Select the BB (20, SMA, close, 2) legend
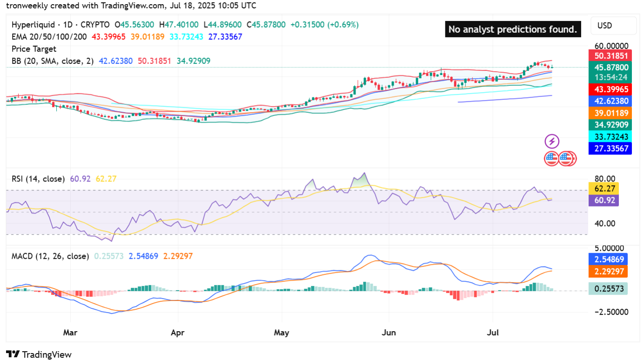 click(x=52, y=61)
